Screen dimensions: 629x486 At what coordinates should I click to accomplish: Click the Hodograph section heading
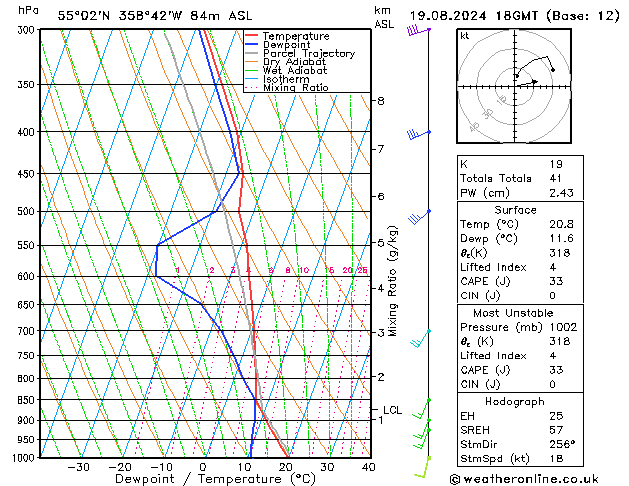[x=515, y=401]
